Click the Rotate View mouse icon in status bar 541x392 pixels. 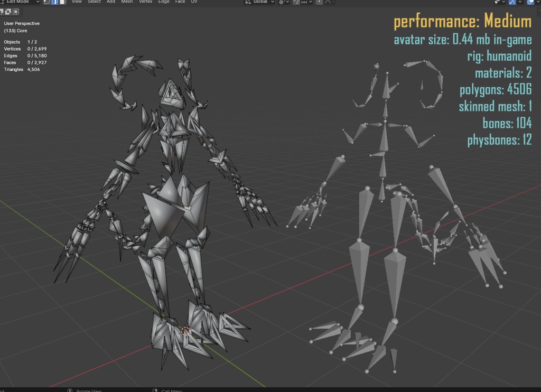pyautogui.click(x=70, y=391)
